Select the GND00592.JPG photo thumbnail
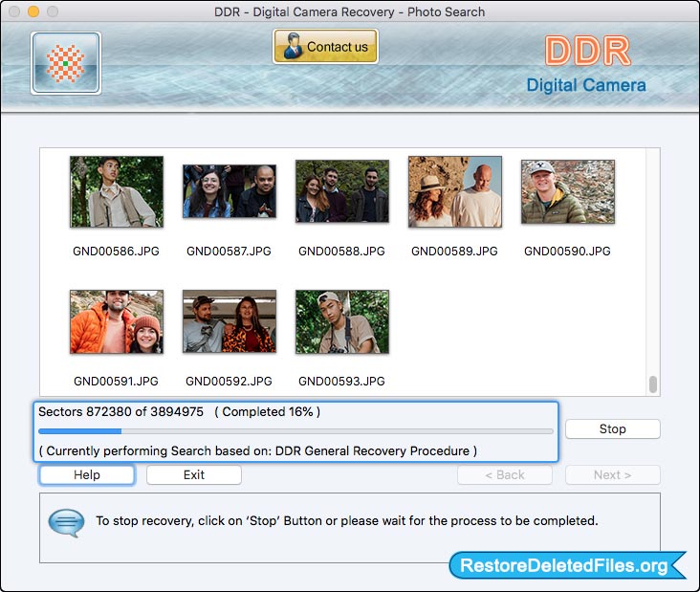The image size is (700, 592). click(230, 321)
